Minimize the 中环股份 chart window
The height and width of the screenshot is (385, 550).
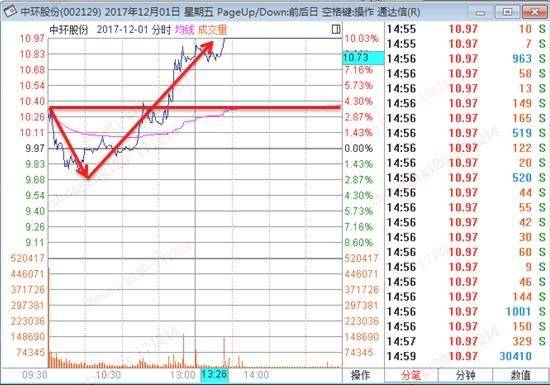(x=480, y=13)
